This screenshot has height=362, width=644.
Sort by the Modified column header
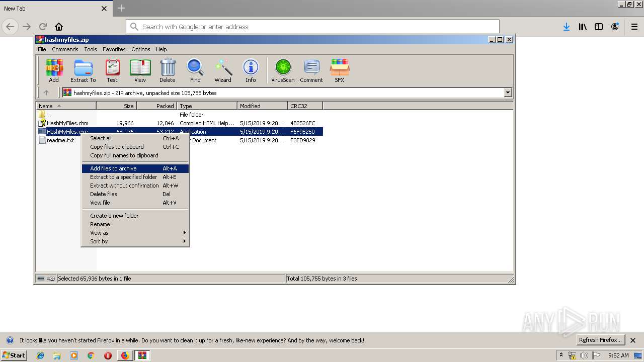click(x=262, y=106)
